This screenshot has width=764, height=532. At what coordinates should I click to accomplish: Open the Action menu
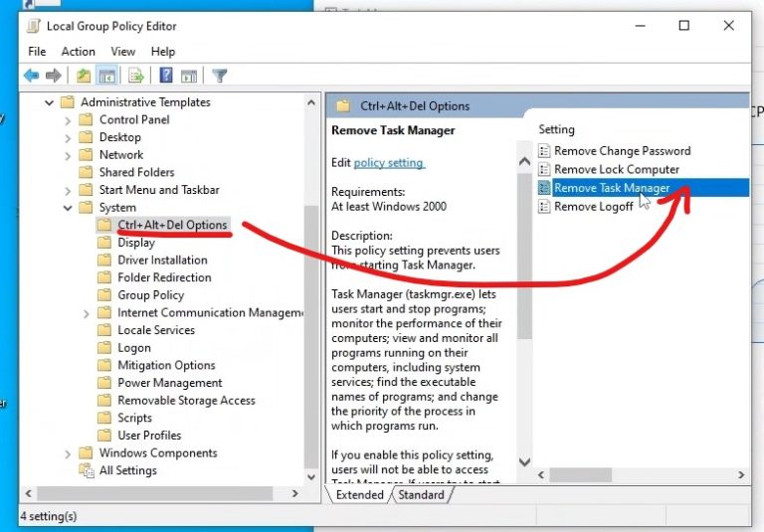coord(78,52)
